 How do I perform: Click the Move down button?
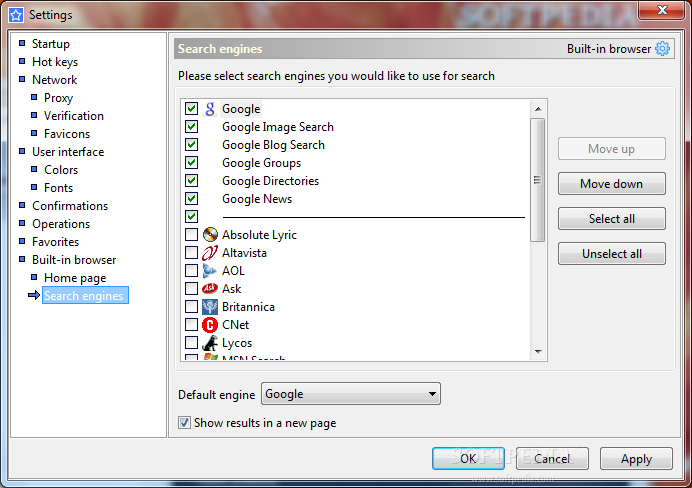[x=612, y=184]
